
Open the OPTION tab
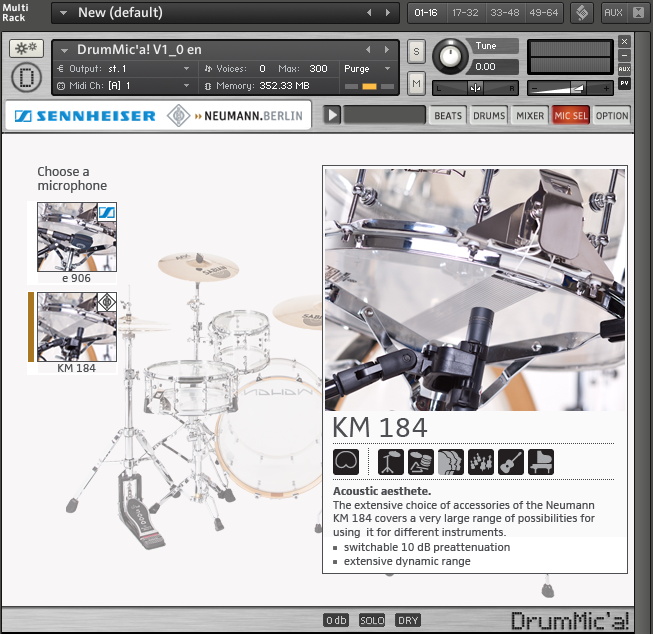pos(612,115)
